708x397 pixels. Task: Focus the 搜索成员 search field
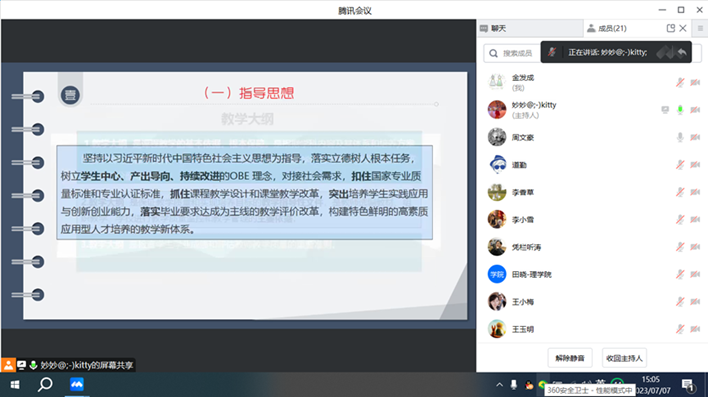512,53
